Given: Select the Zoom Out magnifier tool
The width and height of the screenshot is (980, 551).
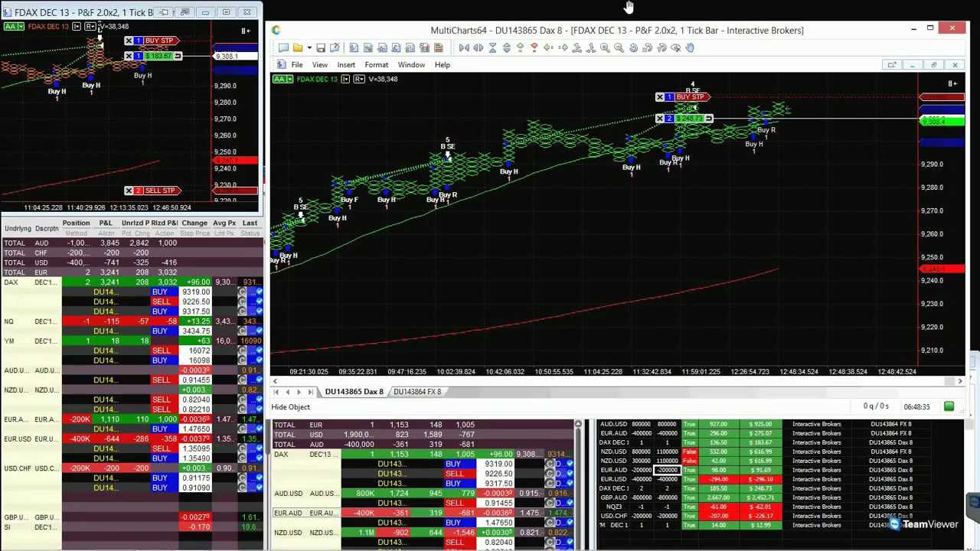Looking at the screenshot, I should tap(619, 47).
